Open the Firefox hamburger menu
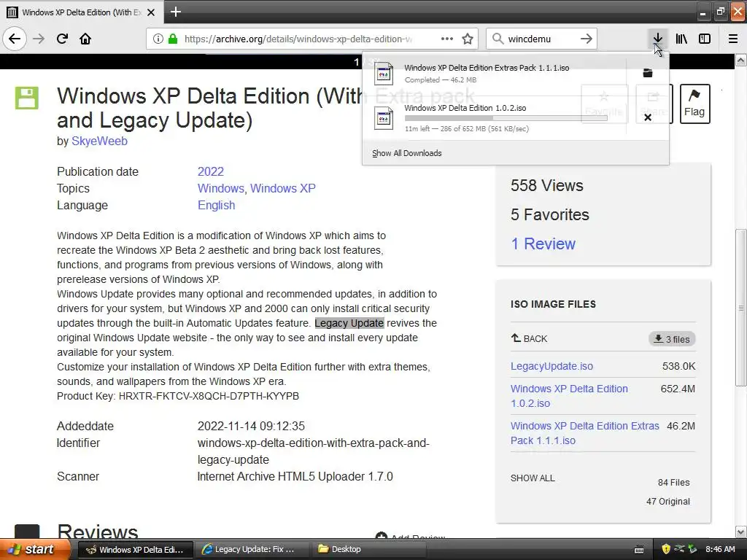Image resolution: width=747 pixels, height=560 pixels. coord(732,39)
